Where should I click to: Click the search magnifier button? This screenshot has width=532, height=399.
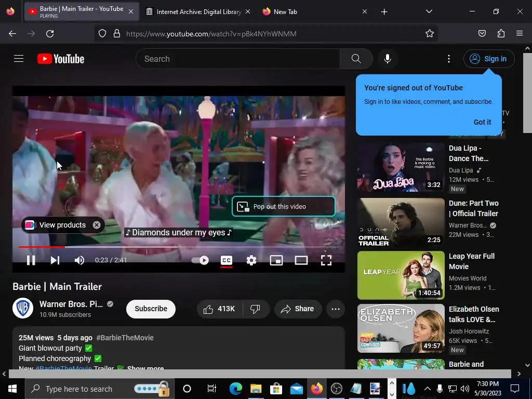(356, 59)
